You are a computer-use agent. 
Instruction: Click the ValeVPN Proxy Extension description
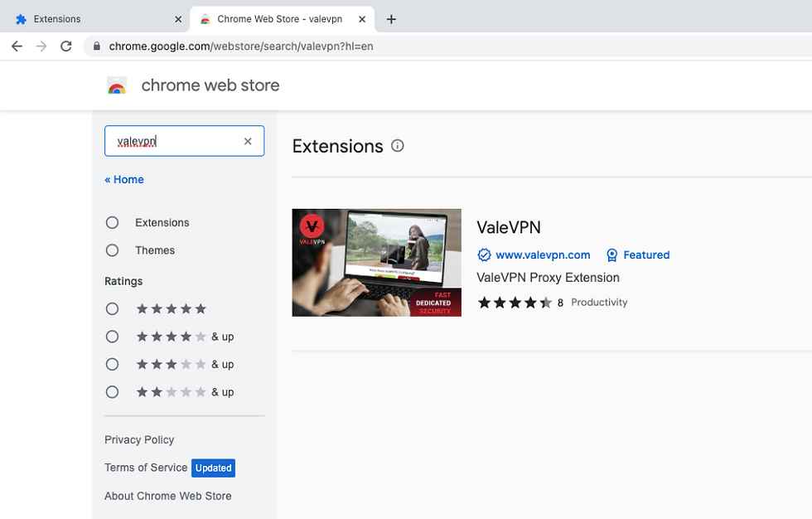tap(548, 278)
